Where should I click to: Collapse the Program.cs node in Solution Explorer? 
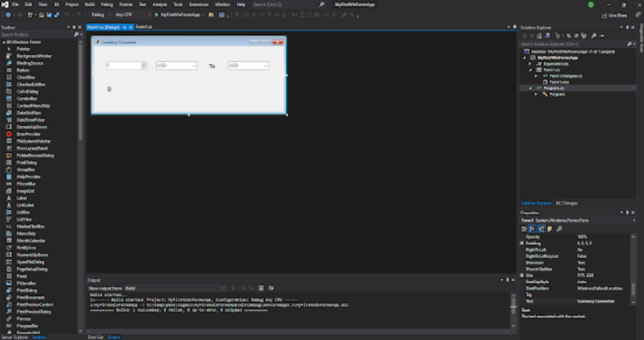[x=531, y=88]
